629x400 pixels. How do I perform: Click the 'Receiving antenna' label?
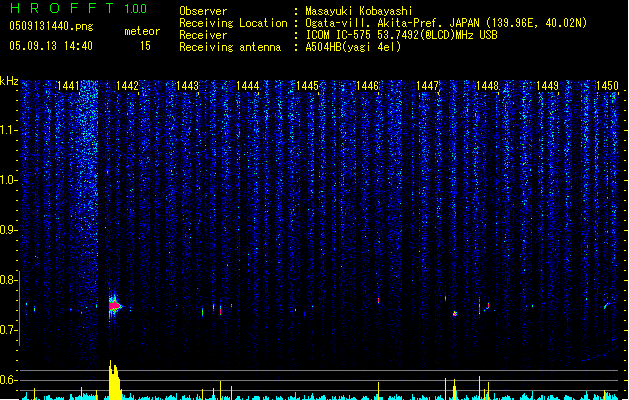click(230, 47)
